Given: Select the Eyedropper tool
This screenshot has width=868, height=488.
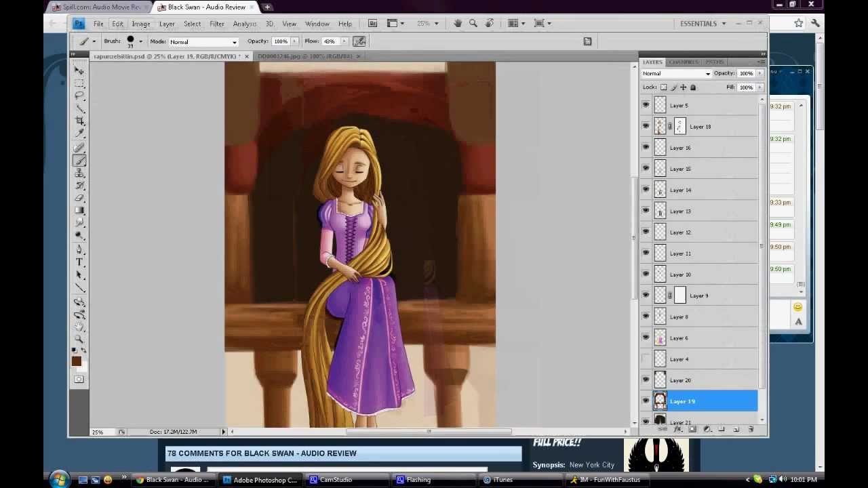Looking at the screenshot, I should [79, 134].
